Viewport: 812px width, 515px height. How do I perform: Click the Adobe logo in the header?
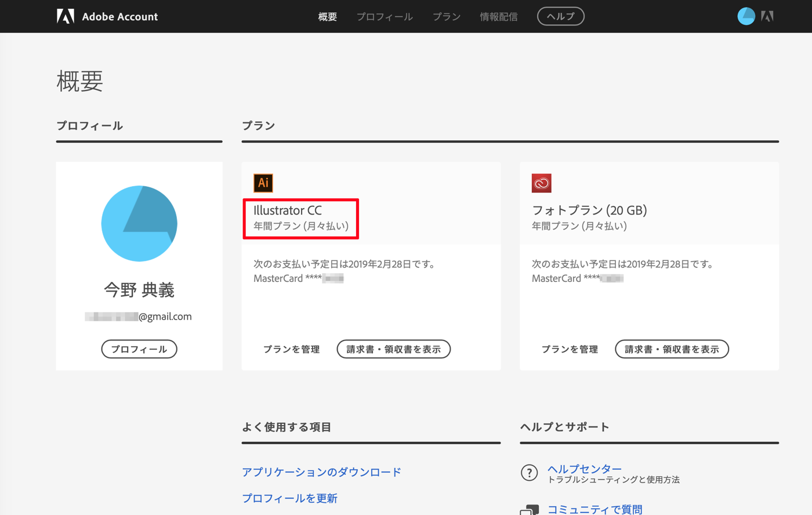coord(66,16)
